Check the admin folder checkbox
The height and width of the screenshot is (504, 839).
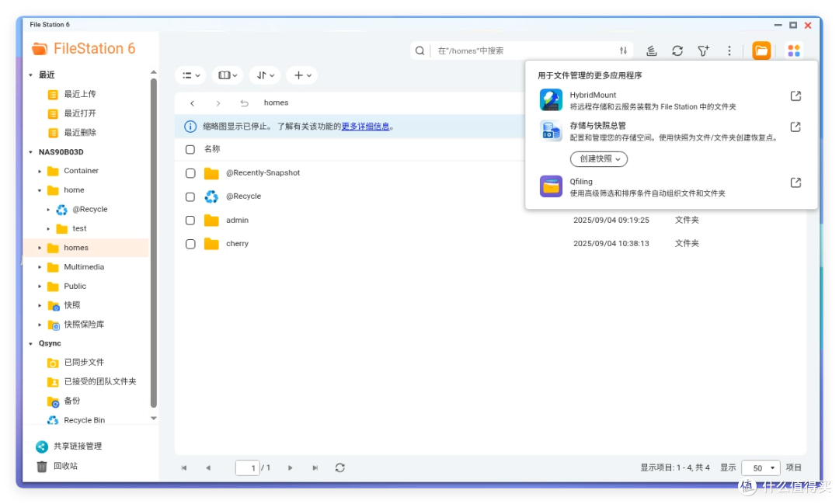190,221
